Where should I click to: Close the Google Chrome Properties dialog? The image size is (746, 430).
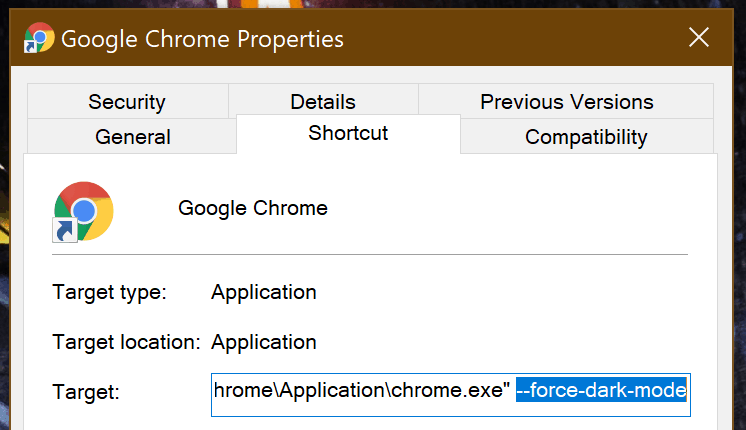699,37
